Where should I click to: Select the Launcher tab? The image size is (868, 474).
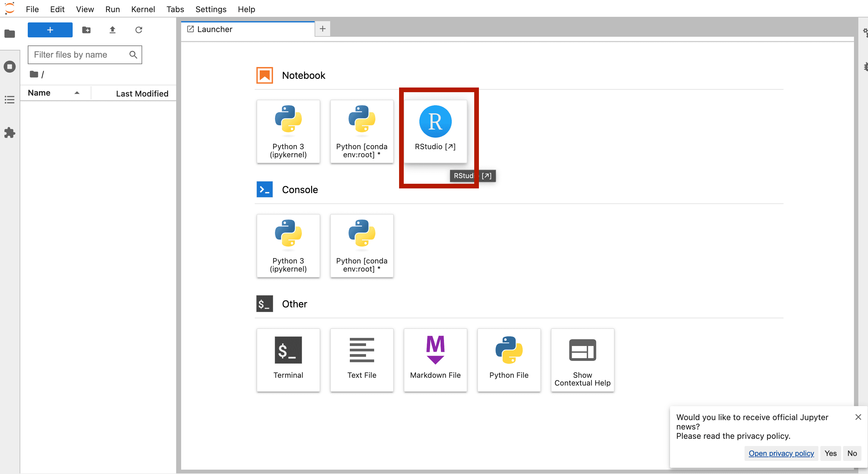pyautogui.click(x=248, y=29)
